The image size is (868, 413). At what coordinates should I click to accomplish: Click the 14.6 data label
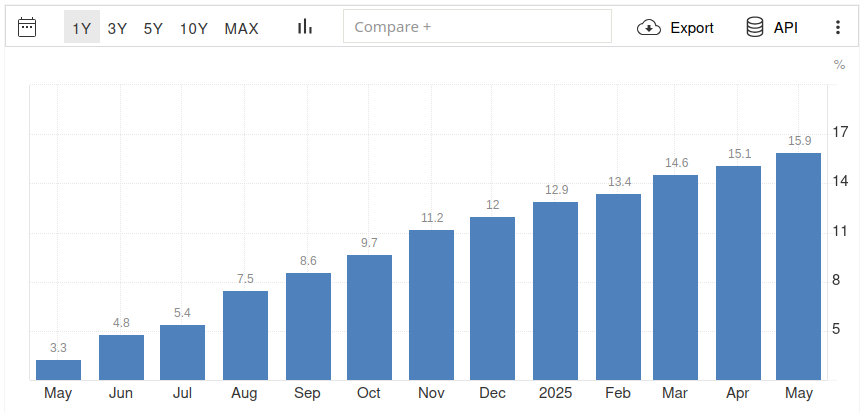[x=676, y=163]
